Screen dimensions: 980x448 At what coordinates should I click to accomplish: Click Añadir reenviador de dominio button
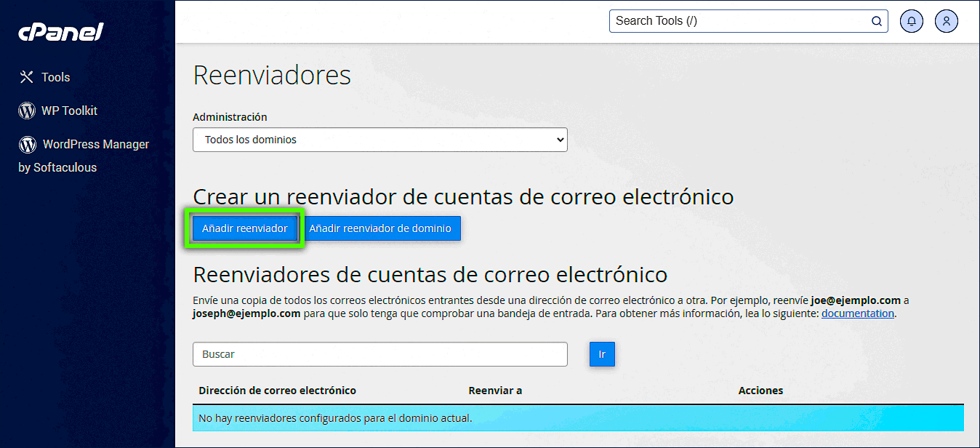[380, 228]
